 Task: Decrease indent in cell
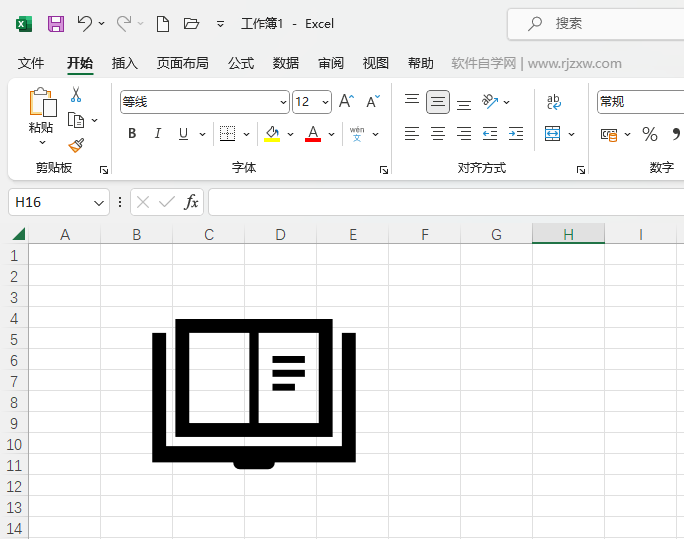click(x=490, y=133)
